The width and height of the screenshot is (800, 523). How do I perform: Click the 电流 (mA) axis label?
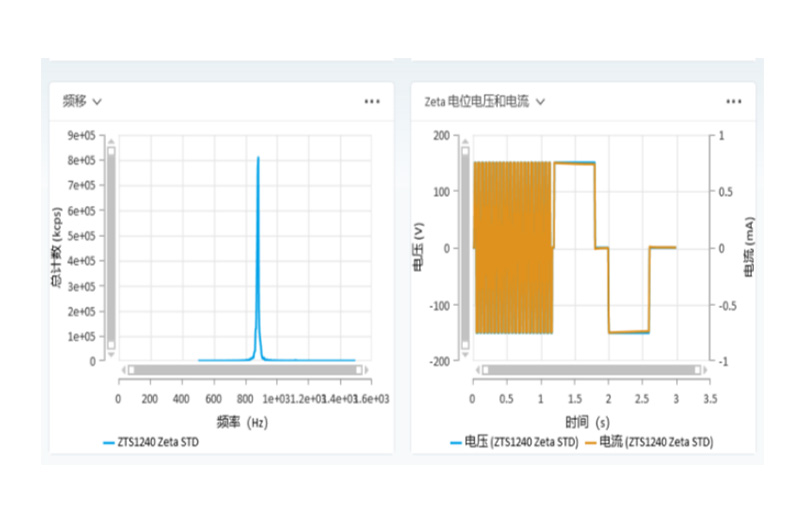click(748, 247)
